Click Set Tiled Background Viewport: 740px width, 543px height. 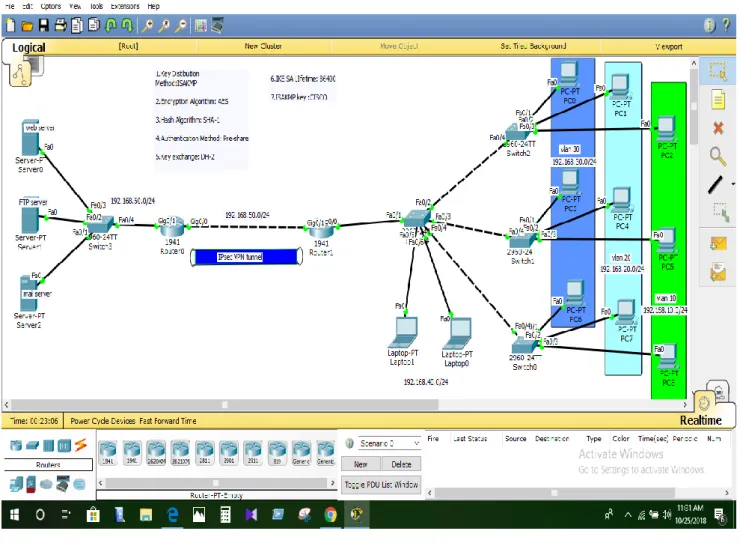coord(533,46)
